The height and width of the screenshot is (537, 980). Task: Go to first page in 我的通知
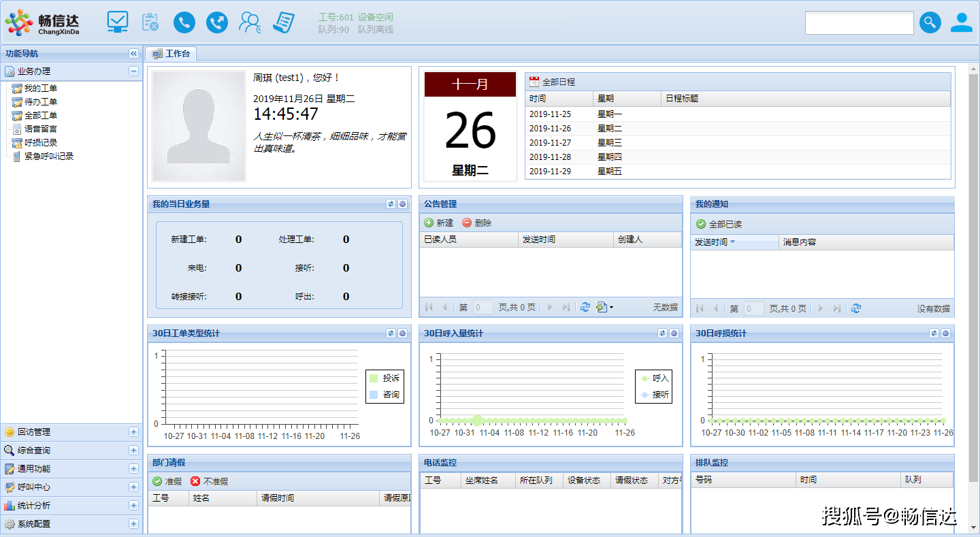(699, 308)
